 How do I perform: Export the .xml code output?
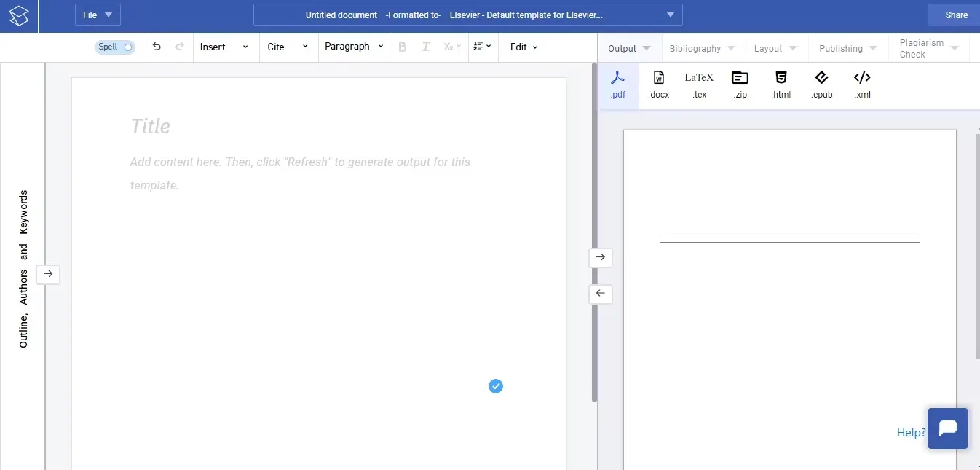[x=862, y=85]
